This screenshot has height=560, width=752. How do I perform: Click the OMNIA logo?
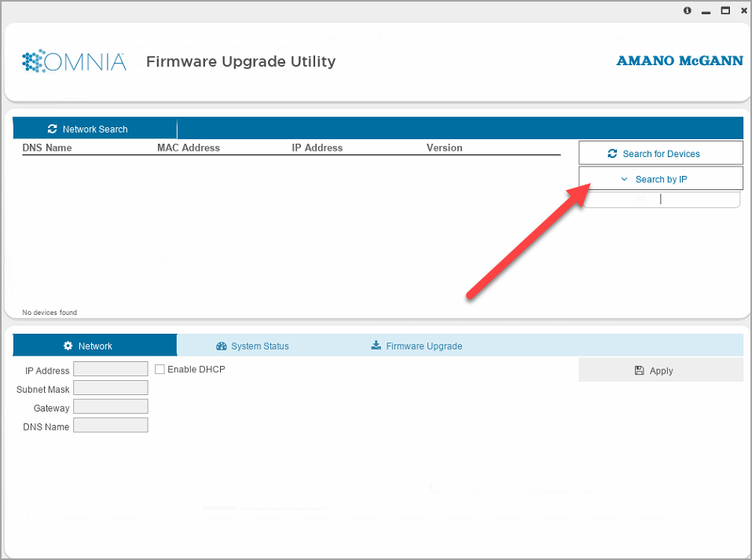point(75,61)
